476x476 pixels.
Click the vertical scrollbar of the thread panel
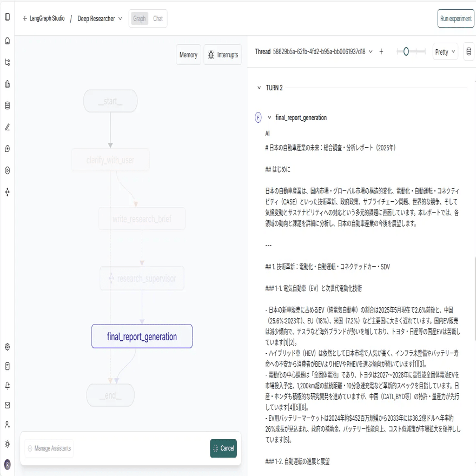point(474,297)
